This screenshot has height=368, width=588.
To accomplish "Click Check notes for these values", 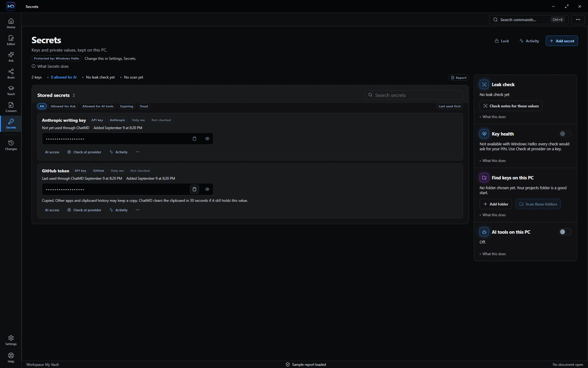I will 511,106.
